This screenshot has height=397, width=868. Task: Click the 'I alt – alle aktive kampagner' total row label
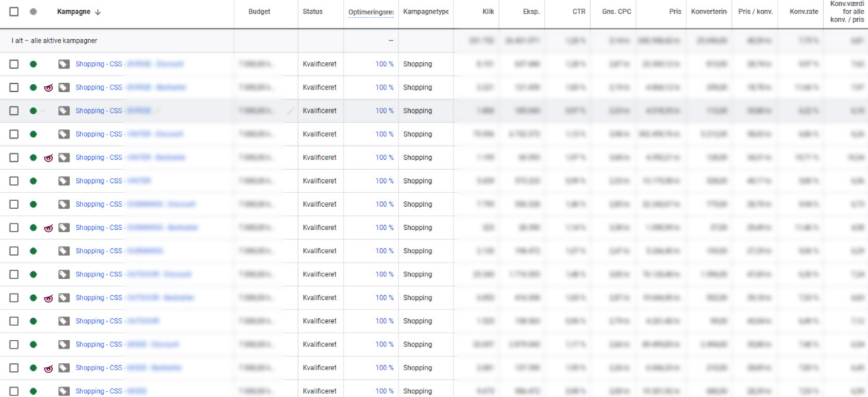click(54, 40)
